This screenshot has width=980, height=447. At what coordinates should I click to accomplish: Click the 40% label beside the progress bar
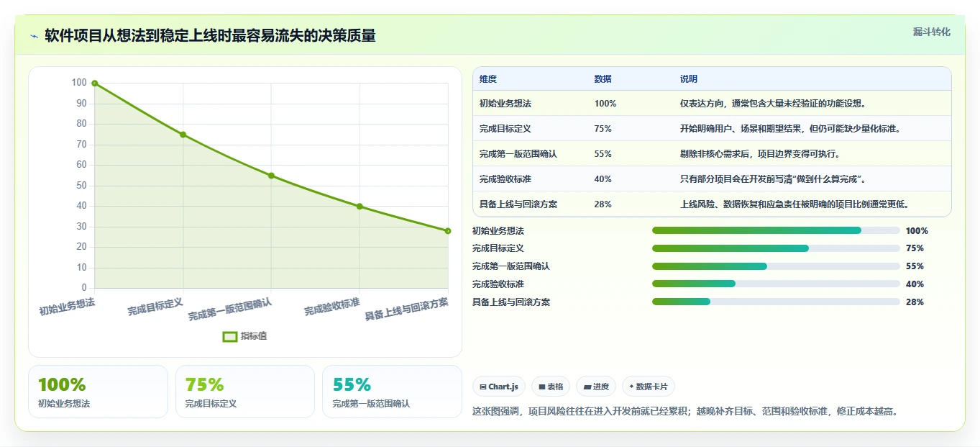point(915,284)
